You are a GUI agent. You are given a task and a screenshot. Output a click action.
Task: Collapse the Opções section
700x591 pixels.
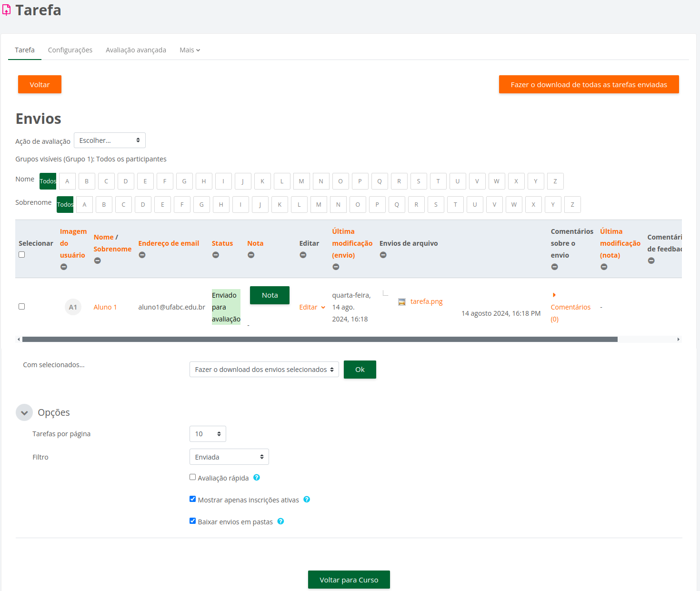click(x=24, y=412)
